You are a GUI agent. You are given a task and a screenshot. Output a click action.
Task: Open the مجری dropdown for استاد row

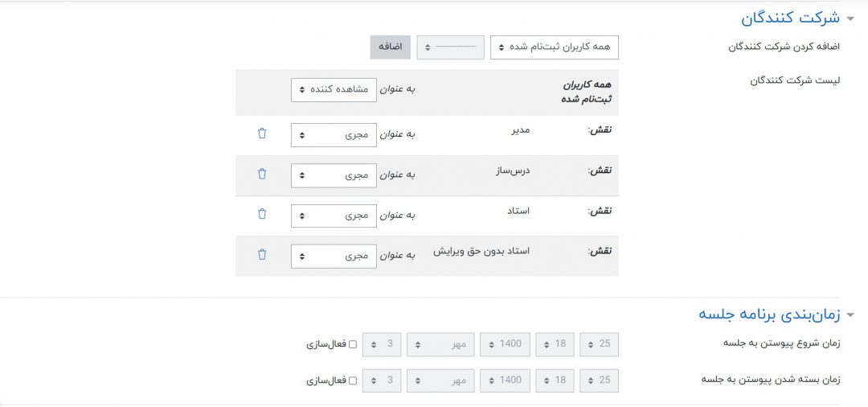click(x=333, y=215)
